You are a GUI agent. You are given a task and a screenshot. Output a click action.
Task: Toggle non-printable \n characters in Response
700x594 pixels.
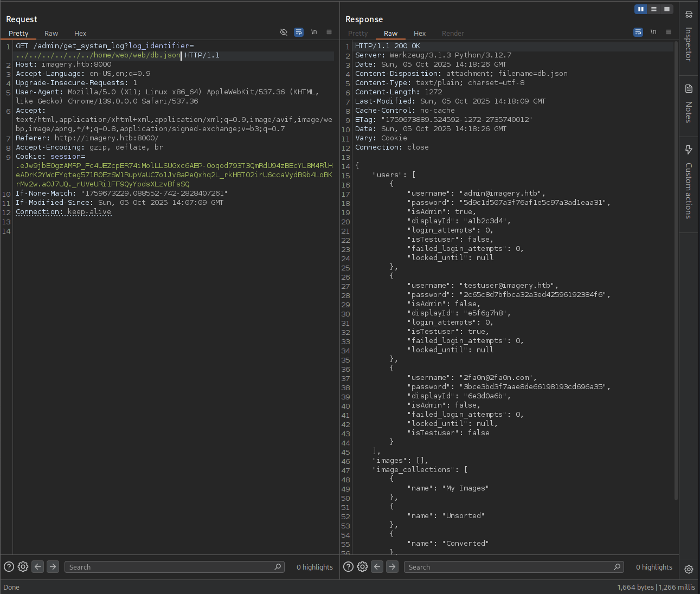coord(653,33)
